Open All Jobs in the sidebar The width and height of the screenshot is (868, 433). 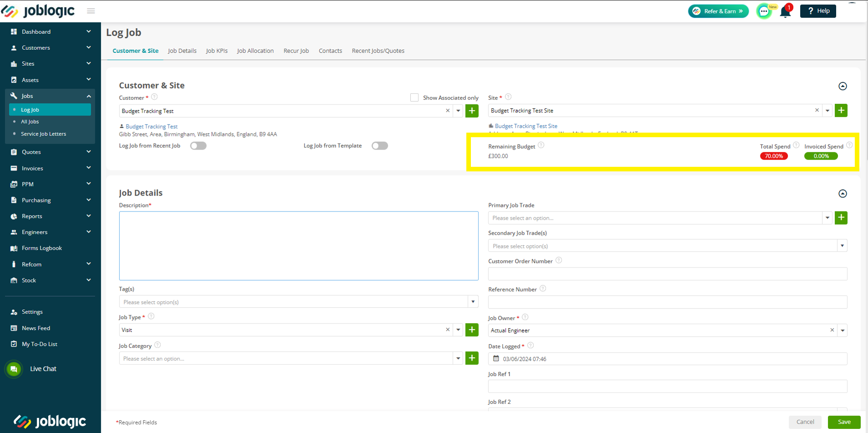pyautogui.click(x=30, y=122)
